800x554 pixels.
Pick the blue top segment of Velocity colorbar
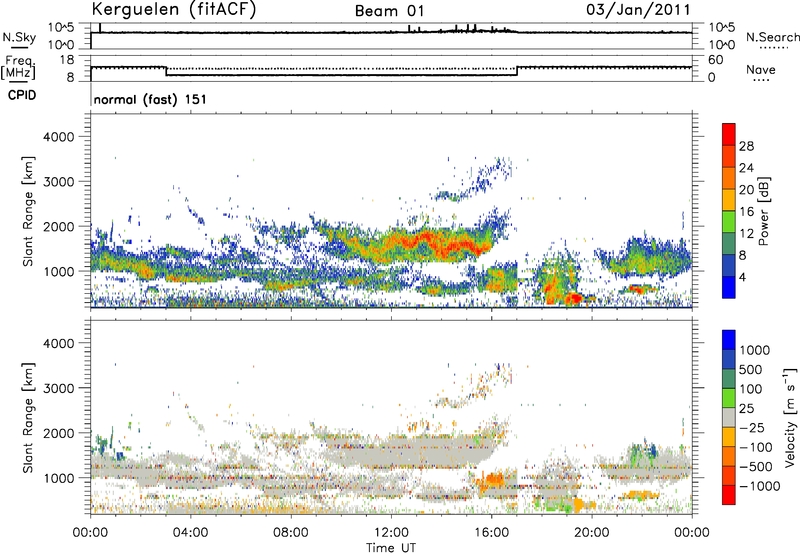(x=729, y=340)
